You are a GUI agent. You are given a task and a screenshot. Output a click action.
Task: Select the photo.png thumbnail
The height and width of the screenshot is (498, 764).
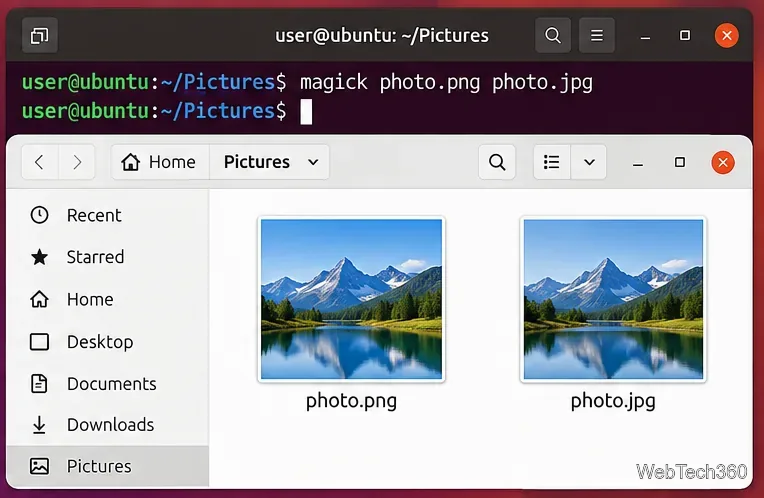[351, 299]
